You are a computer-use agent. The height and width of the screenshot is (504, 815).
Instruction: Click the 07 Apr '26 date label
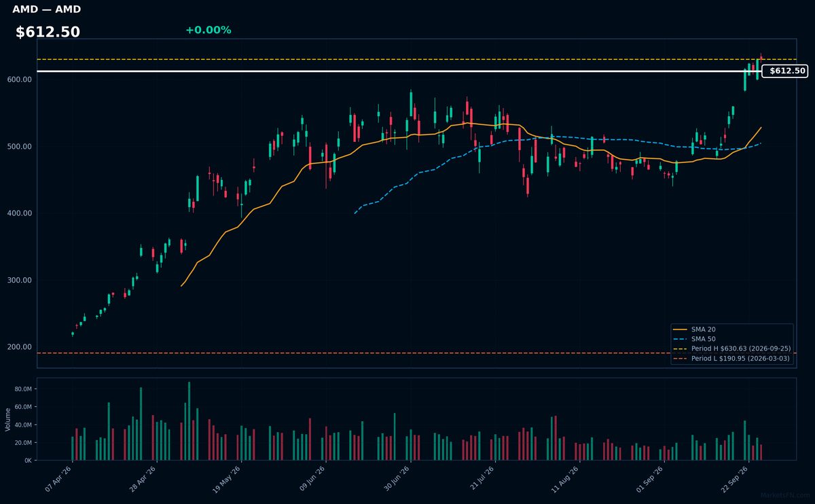pyautogui.click(x=59, y=479)
